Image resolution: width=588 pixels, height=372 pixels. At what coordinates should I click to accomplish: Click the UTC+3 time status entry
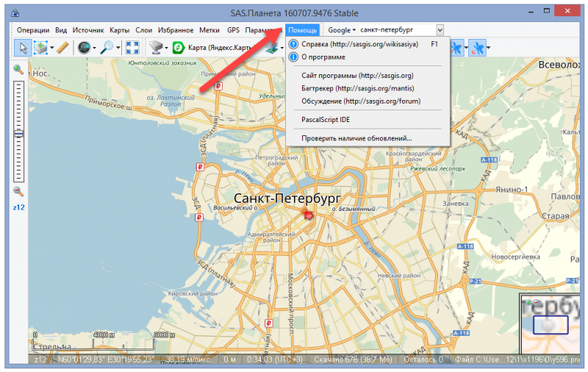(x=274, y=360)
